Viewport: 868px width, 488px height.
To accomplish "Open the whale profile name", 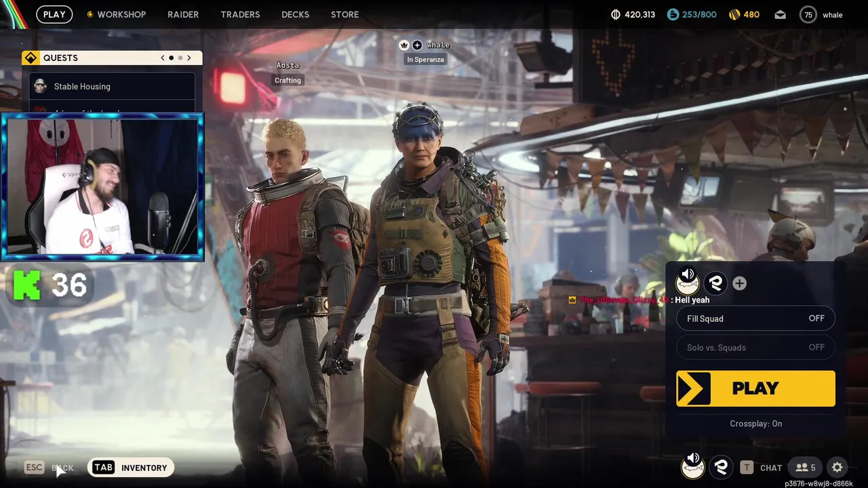I will click(833, 15).
